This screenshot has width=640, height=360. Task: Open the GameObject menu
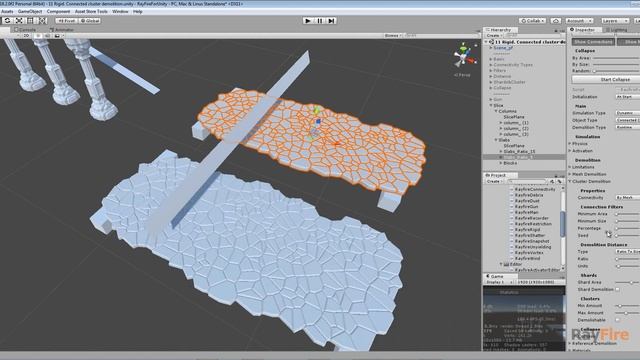(30, 11)
